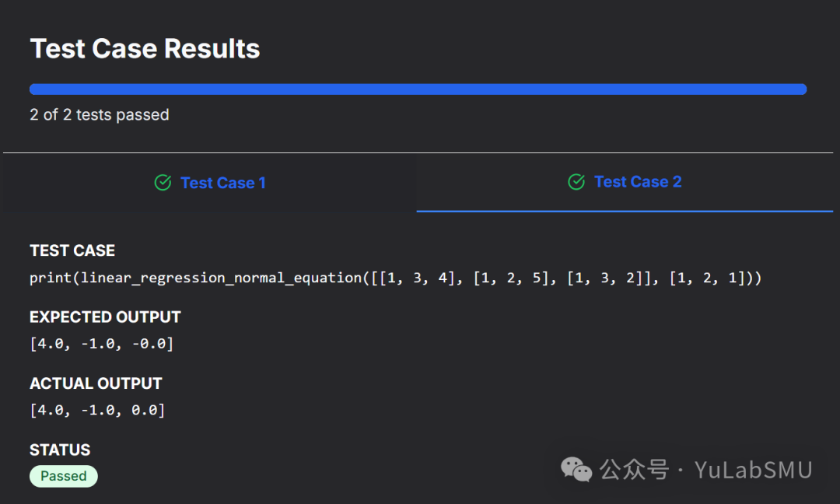Screen dimensions: 840x504
Task: Click the green Passed status badge
Action: coord(64,476)
